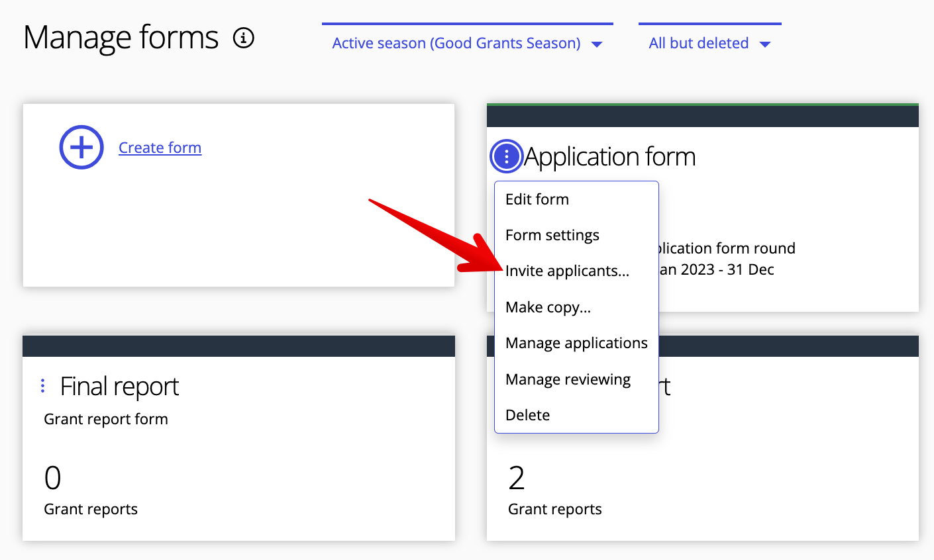
Task: Click Invite applicants... menu entry
Action: click(x=567, y=271)
